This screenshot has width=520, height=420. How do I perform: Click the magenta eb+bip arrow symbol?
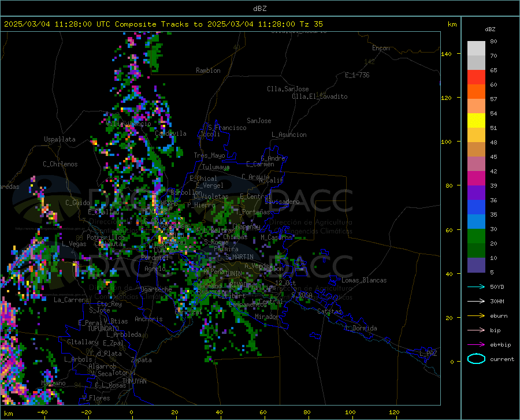click(x=476, y=345)
